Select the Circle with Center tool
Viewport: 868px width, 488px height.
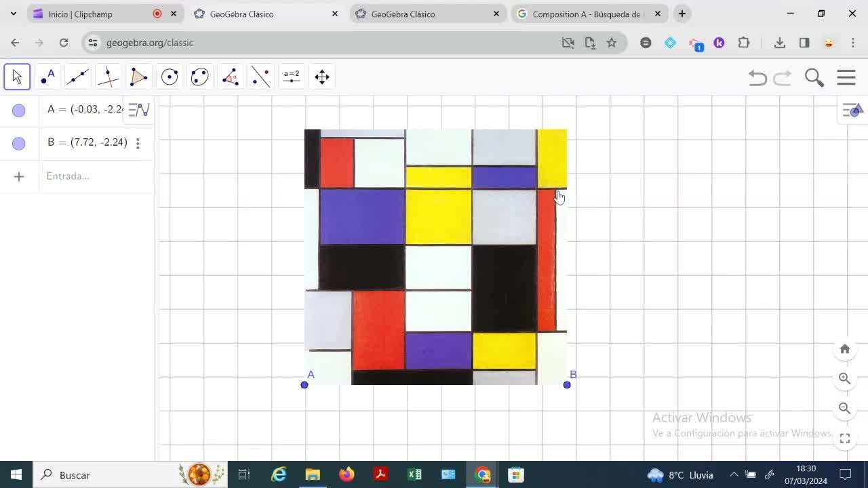coord(170,77)
